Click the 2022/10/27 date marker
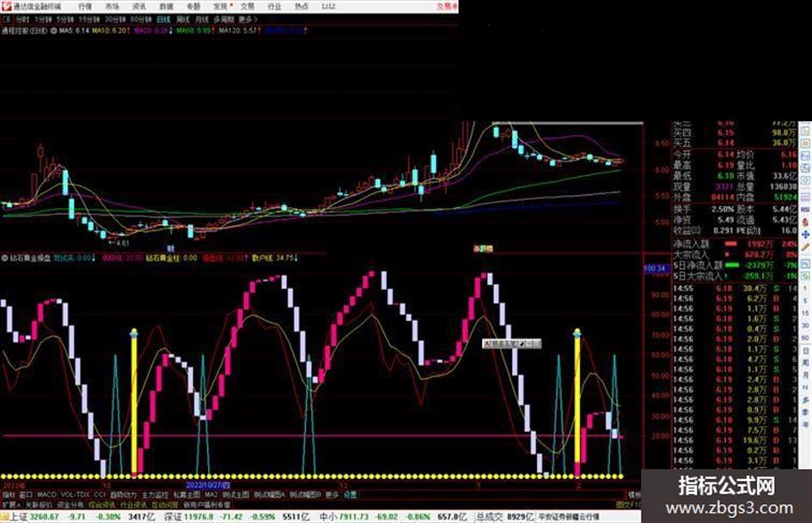Viewport: 812px width, 523px height. coord(207,485)
